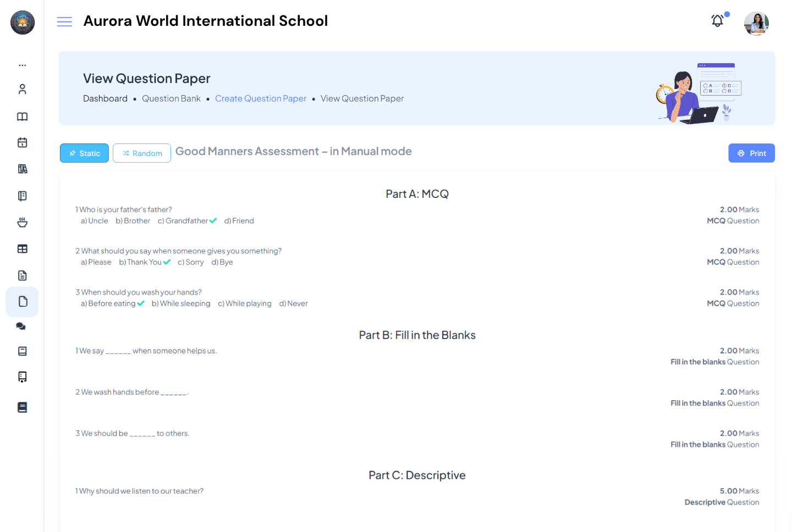
Task: Open the library bookshelf icon
Action: tap(22, 168)
